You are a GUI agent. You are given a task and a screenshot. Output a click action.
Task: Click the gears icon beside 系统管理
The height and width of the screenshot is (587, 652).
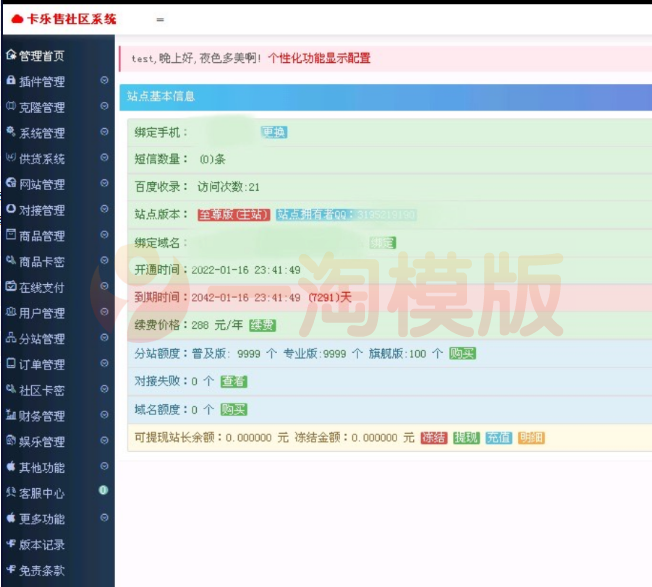coord(11,132)
